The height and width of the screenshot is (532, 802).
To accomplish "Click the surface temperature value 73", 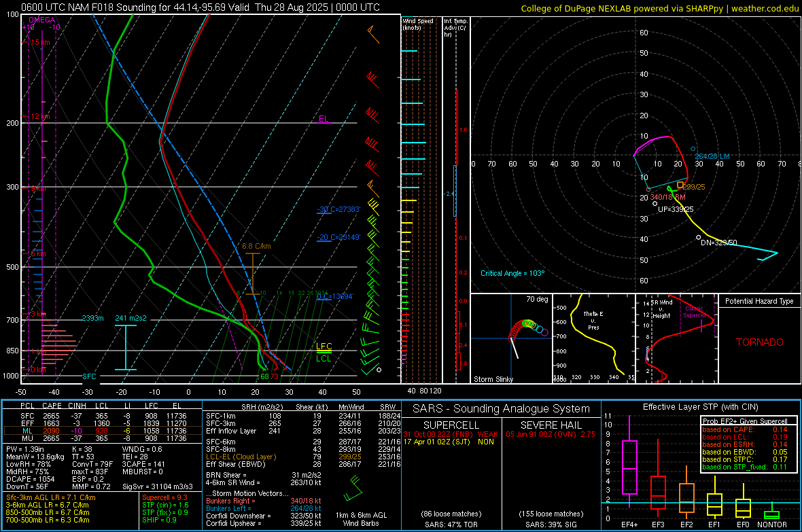I will pyautogui.click(x=274, y=376).
